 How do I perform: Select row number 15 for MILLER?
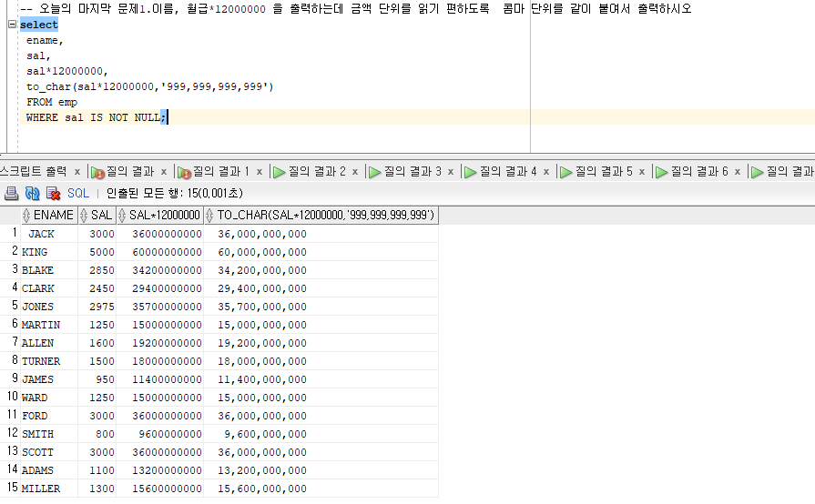10,489
